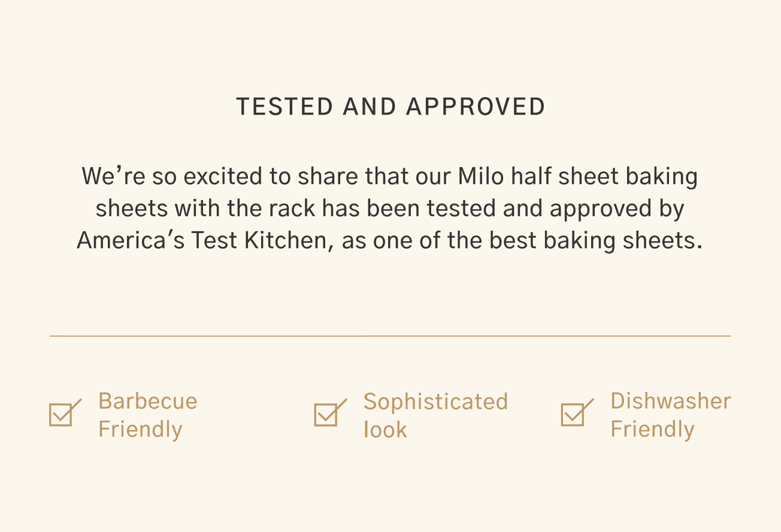Click the word Friendly under Dishwasher
Viewport: 781px width, 532px height.
(x=652, y=430)
